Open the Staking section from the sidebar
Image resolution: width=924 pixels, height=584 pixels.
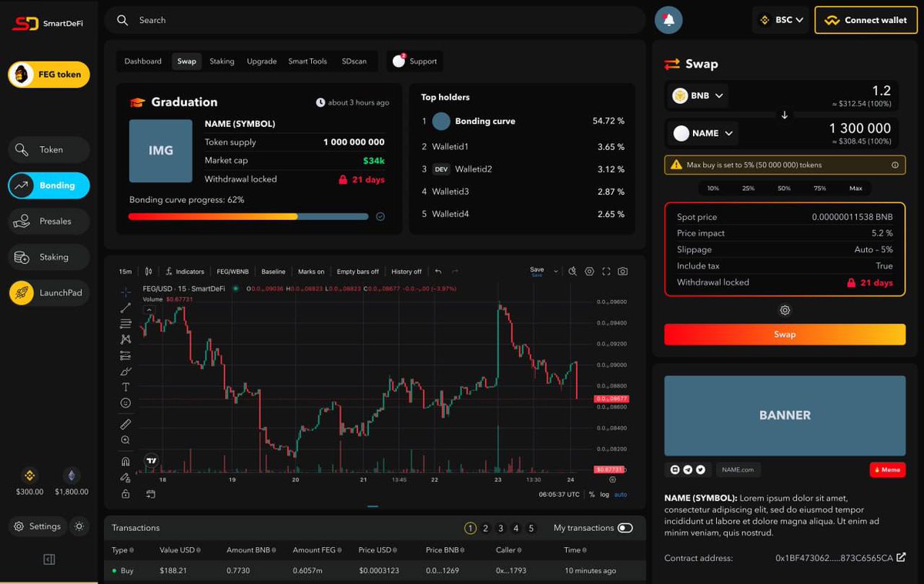[49, 257]
